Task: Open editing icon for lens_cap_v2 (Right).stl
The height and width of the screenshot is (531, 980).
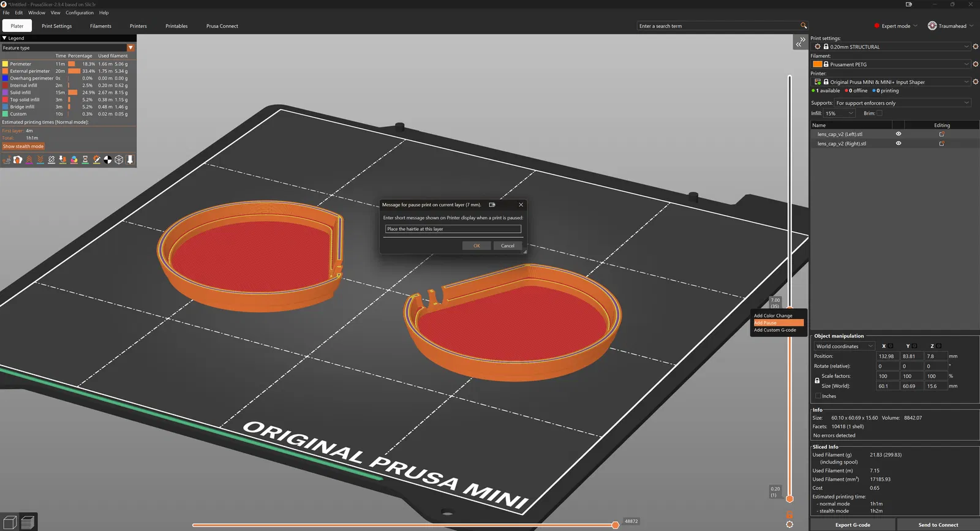Action: coord(942,144)
